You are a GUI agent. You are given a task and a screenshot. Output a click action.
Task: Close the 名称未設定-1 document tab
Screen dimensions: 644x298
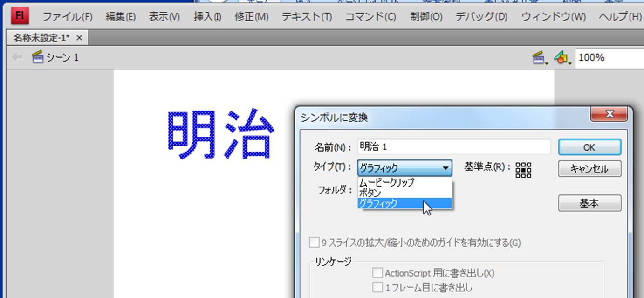pos(79,38)
